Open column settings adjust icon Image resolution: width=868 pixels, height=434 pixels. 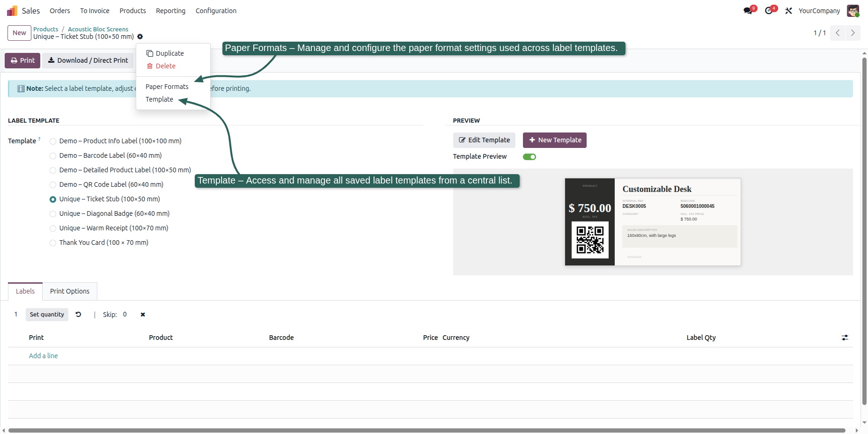[x=845, y=338]
